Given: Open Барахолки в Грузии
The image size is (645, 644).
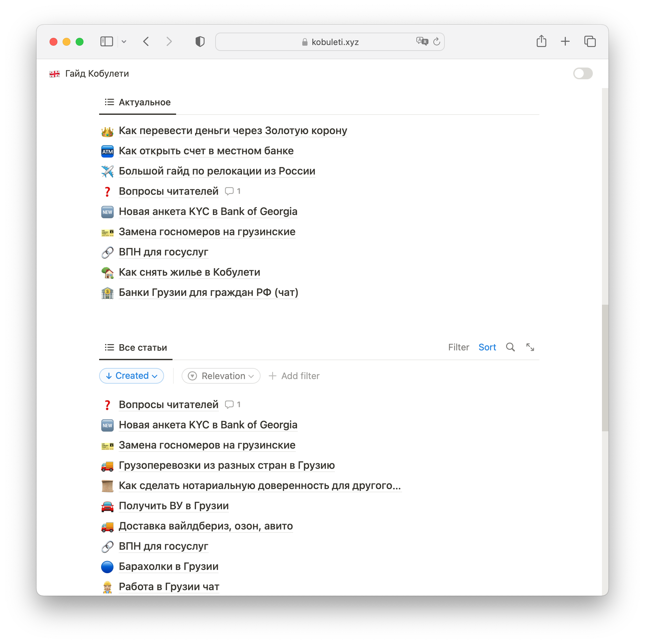Looking at the screenshot, I should (169, 567).
